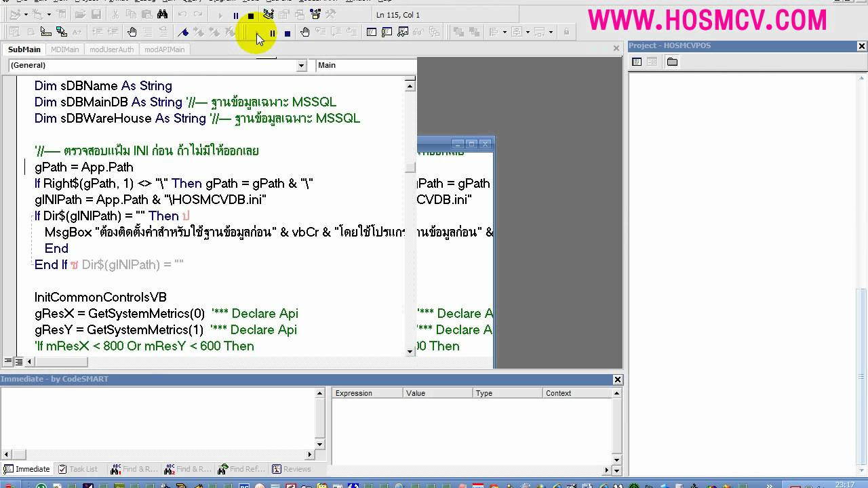Toggle Full Module View button at code bottom
868x488 pixels.
(19, 362)
